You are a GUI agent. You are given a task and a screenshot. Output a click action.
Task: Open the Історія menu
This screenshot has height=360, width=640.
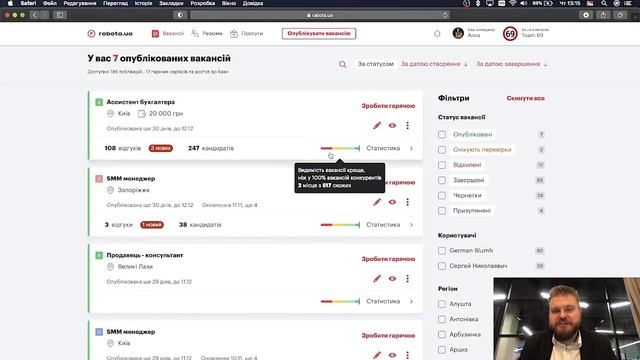click(143, 3)
